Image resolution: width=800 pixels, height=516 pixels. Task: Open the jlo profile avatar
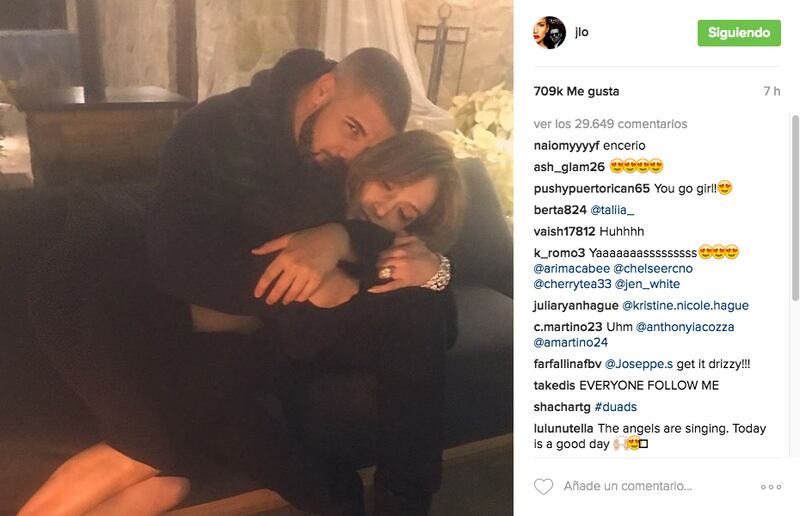tap(549, 33)
